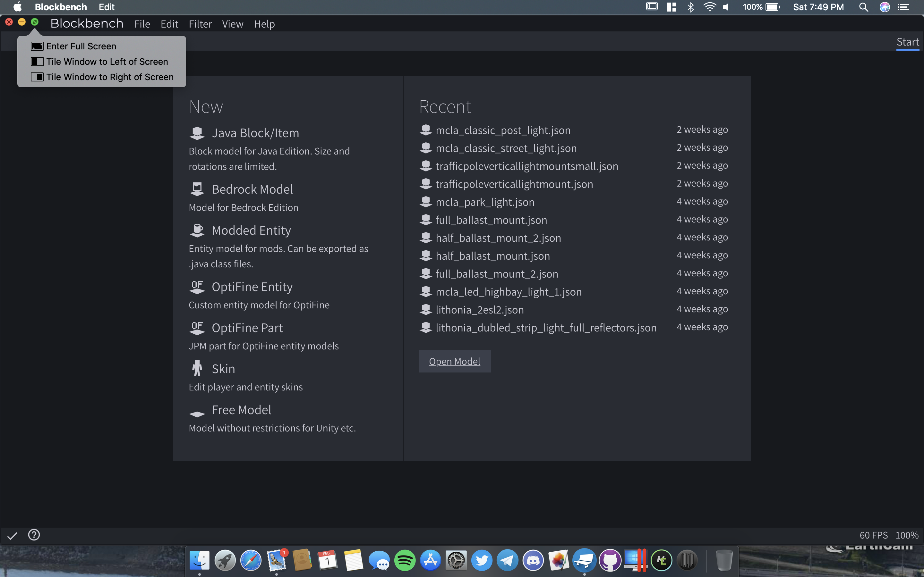This screenshot has height=577, width=924.
Task: Select the OptiFine Entity icon
Action: (197, 286)
